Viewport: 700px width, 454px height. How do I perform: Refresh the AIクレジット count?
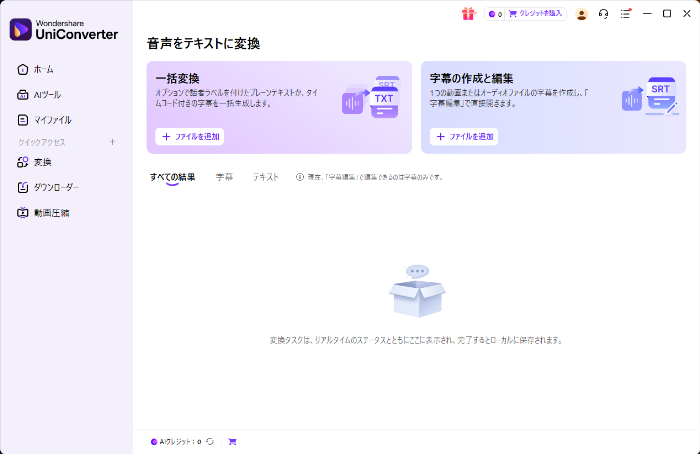(x=210, y=442)
